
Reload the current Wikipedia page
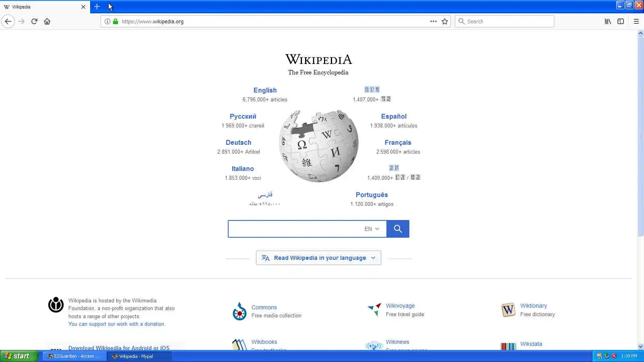click(x=34, y=21)
